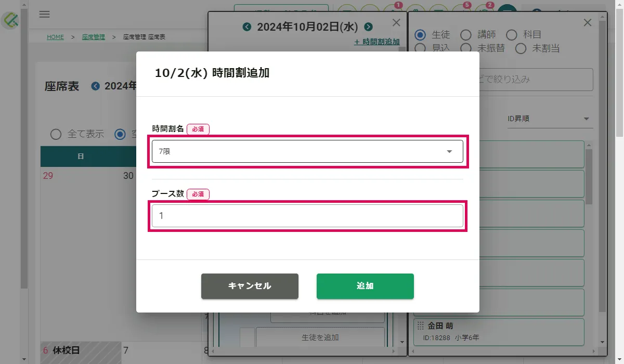
Task: Click the previous month arrow next to 座席表
Action: (x=95, y=86)
